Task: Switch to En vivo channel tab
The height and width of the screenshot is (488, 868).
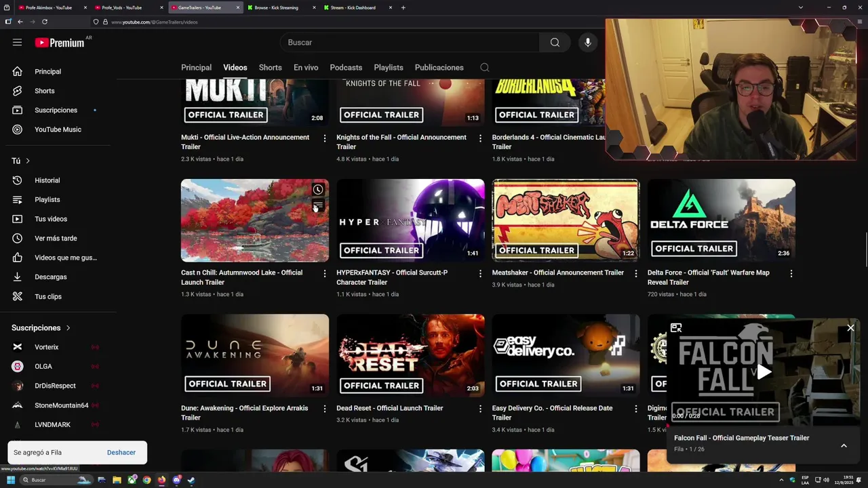Action: click(306, 67)
